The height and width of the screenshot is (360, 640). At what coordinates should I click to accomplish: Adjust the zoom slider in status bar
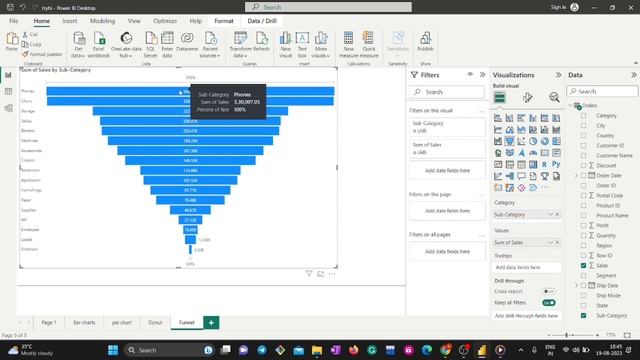(567, 335)
